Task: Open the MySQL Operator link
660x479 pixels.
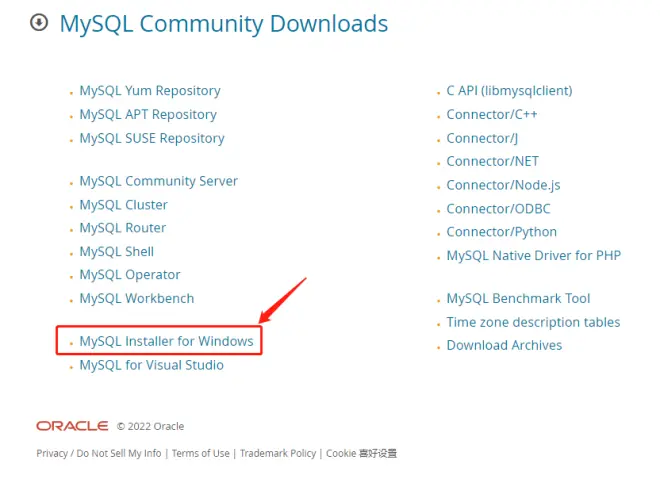Action: coord(130,274)
